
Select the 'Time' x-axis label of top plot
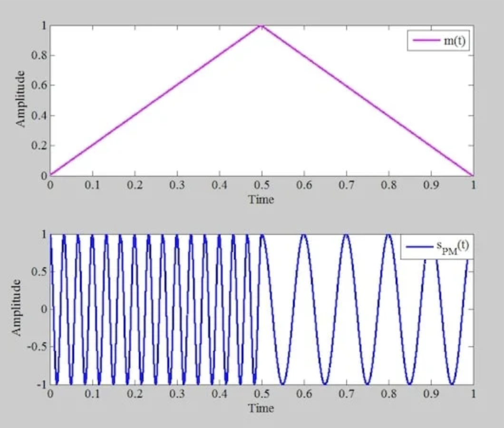pyautogui.click(x=262, y=199)
